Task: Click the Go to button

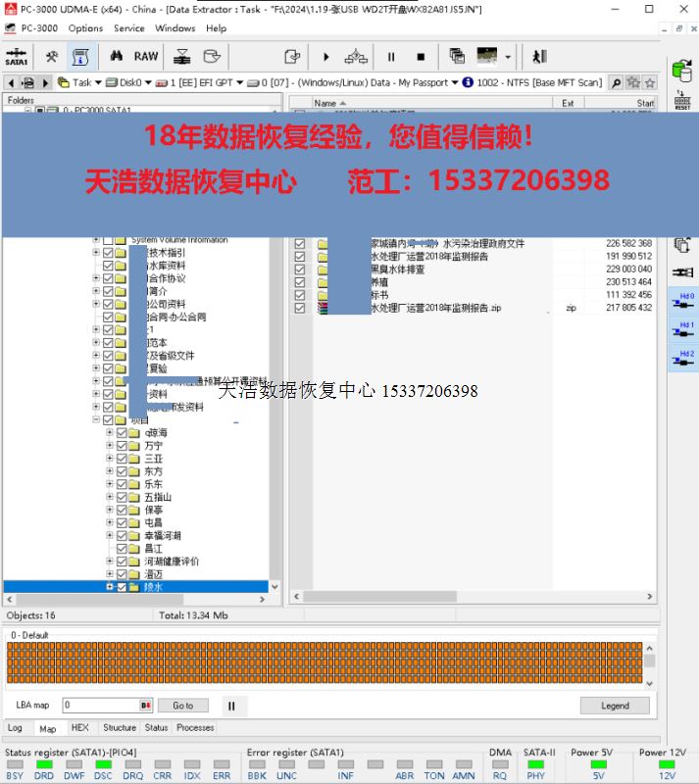Action: pos(183,706)
